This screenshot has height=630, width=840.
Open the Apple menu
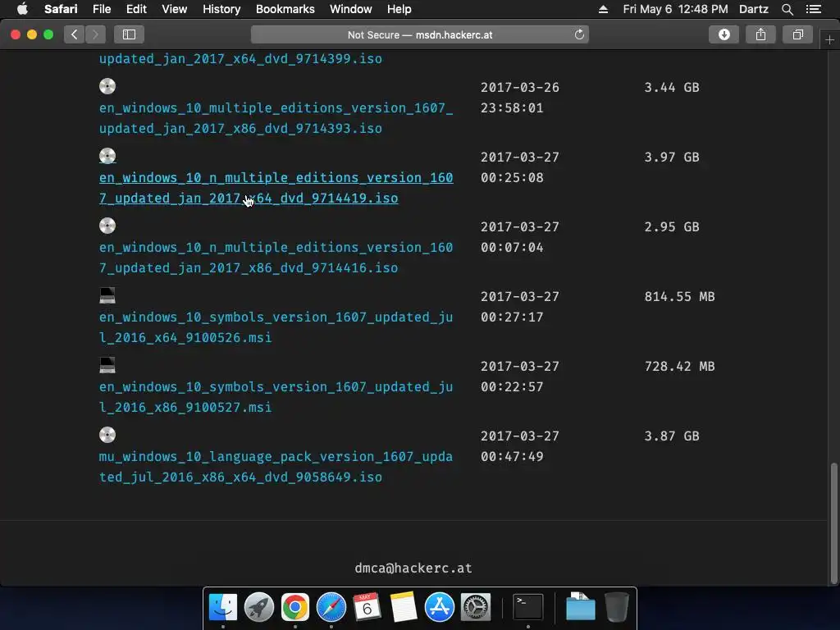point(22,9)
